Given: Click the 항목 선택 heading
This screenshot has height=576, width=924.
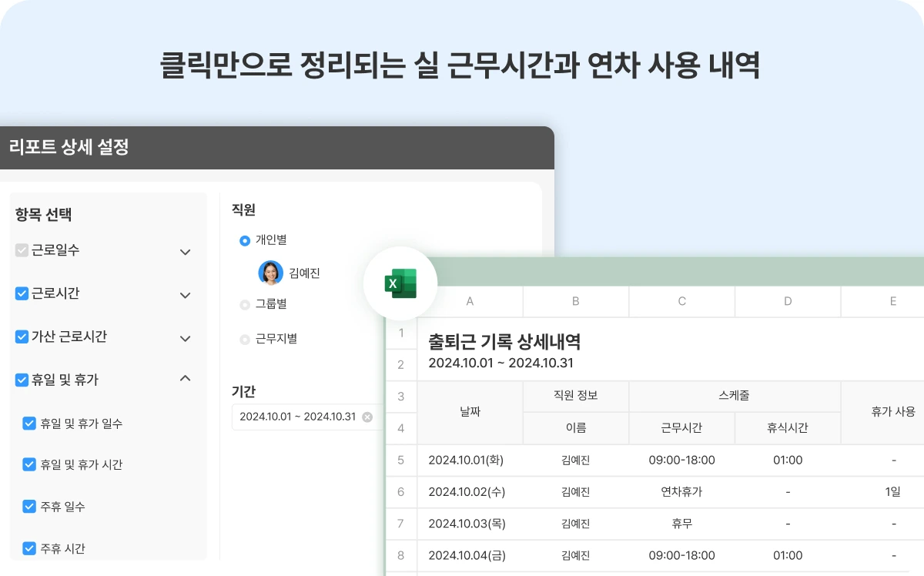Looking at the screenshot, I should [43, 215].
